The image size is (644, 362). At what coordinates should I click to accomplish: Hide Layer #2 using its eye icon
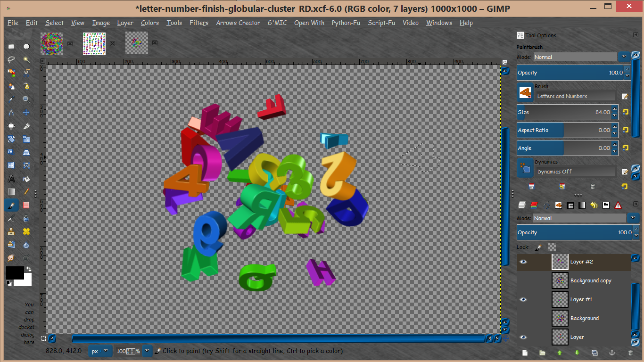click(x=523, y=262)
